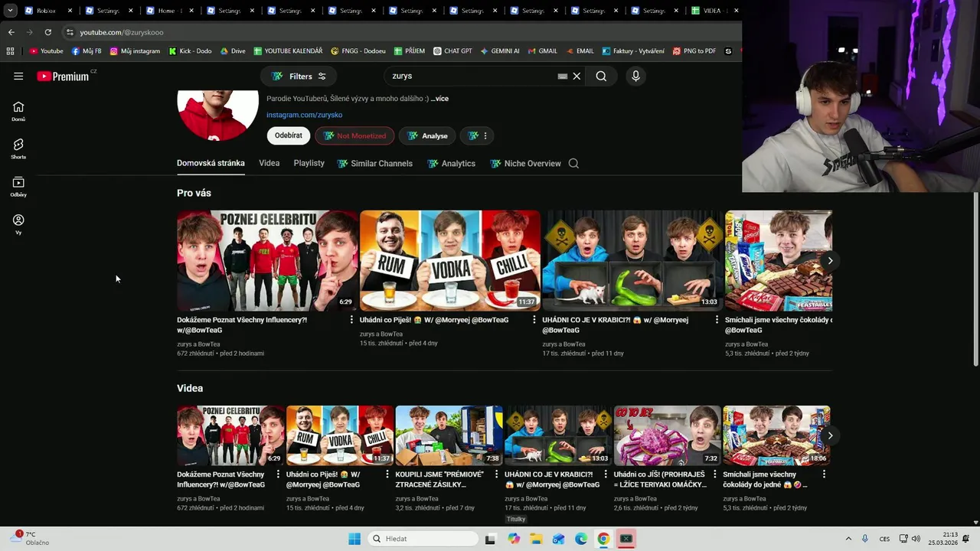The image size is (980, 551).
Task: Open the on-screen keyboard icon in search
Action: [563, 76]
